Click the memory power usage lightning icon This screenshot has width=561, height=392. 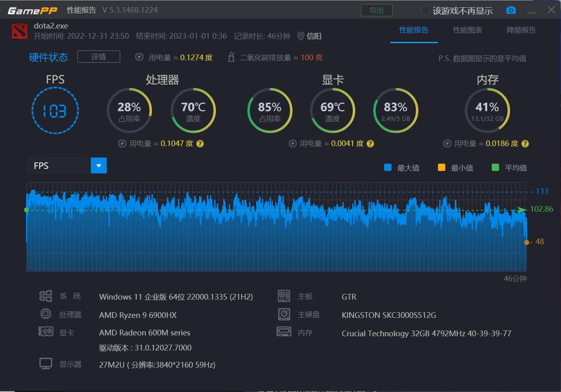pos(447,143)
